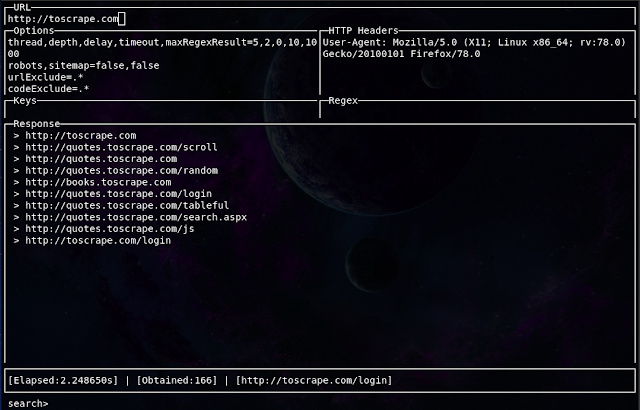The width and height of the screenshot is (640, 410).
Task: Click the HTTP Headers panel title
Action: point(363,31)
